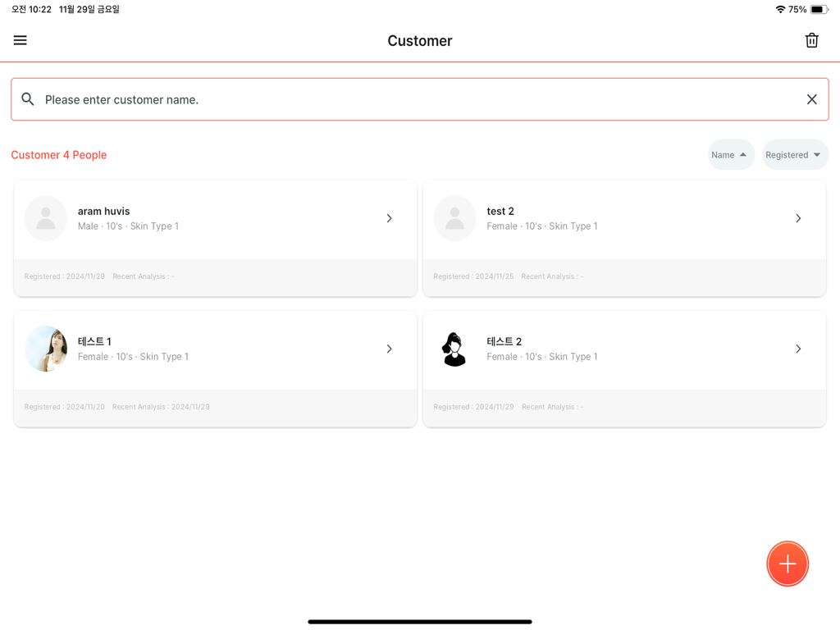Open 테스트 1's customer card
The height and width of the screenshot is (630, 840).
pyautogui.click(x=214, y=349)
